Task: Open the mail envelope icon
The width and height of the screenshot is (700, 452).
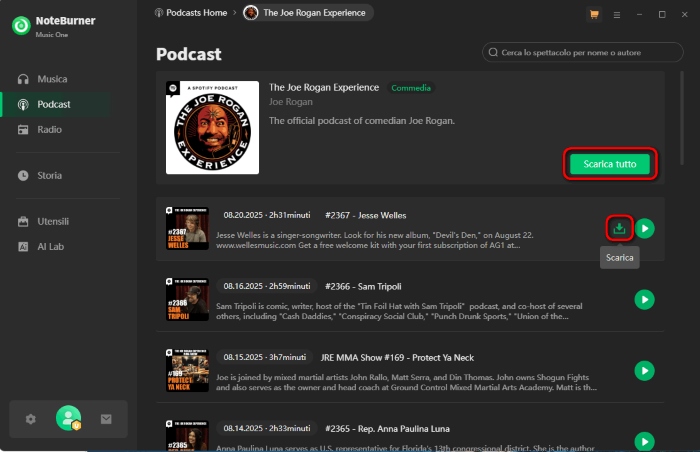Action: coord(106,419)
